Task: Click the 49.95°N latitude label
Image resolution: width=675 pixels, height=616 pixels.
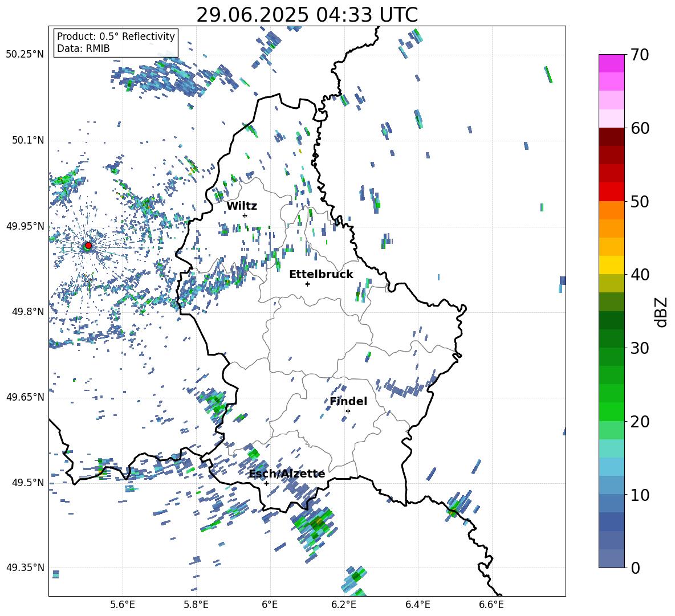Action: click(25, 226)
